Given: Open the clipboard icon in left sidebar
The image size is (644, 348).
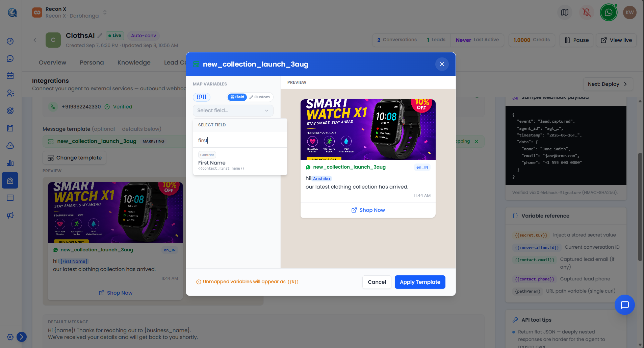Looking at the screenshot, I should click(10, 128).
